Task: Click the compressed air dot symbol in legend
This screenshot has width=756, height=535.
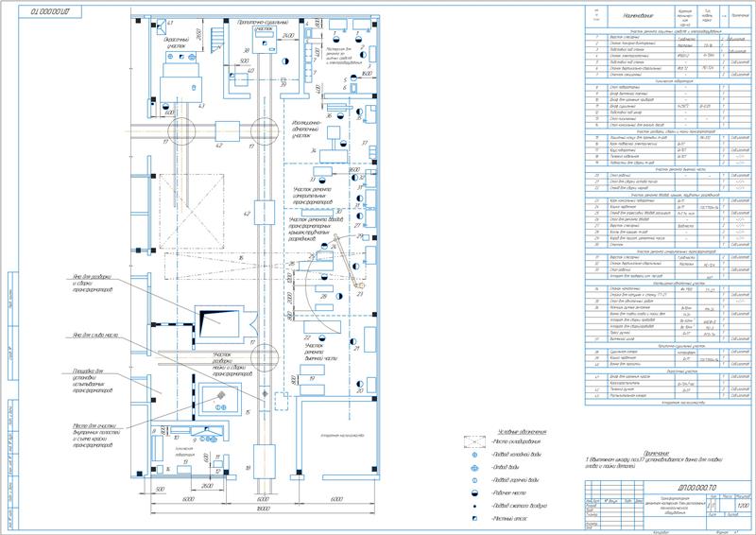Action: pos(474,506)
